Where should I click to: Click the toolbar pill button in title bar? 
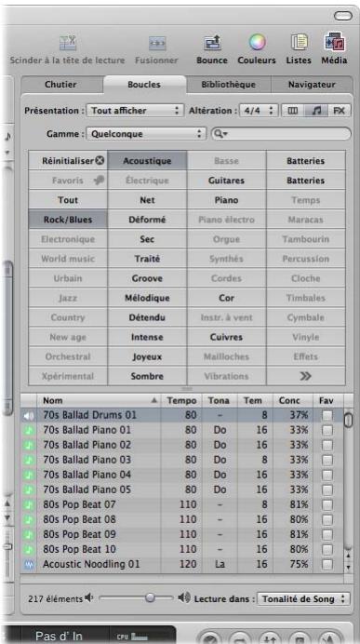(x=343, y=16)
